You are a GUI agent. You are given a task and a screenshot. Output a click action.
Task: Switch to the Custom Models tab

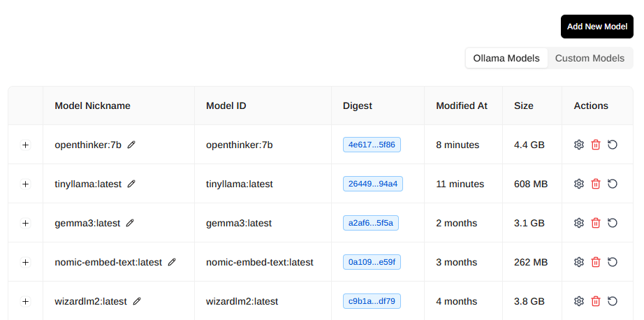(x=590, y=58)
